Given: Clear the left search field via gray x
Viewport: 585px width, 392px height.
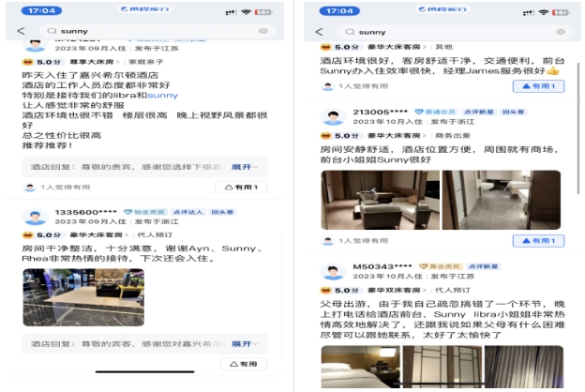Looking at the screenshot, I should 263,31.
